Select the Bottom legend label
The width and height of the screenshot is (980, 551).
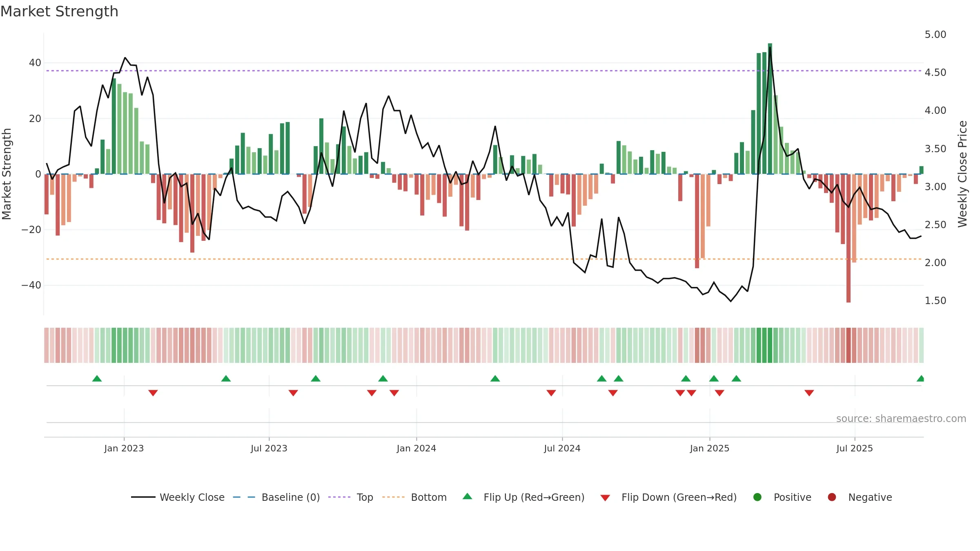point(429,497)
